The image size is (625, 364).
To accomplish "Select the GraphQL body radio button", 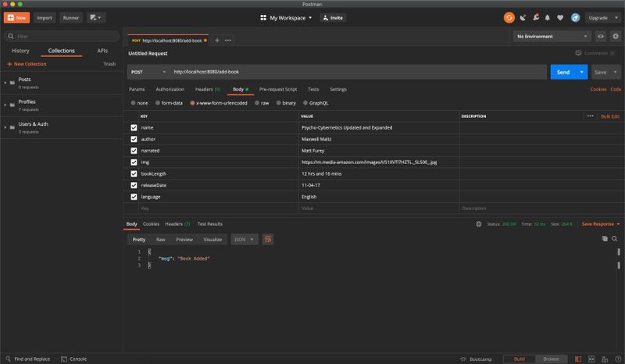I will click(305, 103).
